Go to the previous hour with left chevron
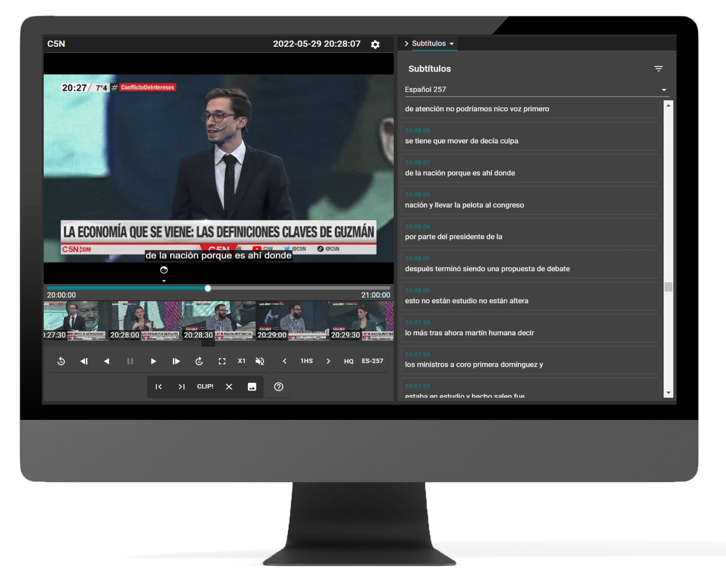Viewport: 726px width, 588px height. pos(285,361)
